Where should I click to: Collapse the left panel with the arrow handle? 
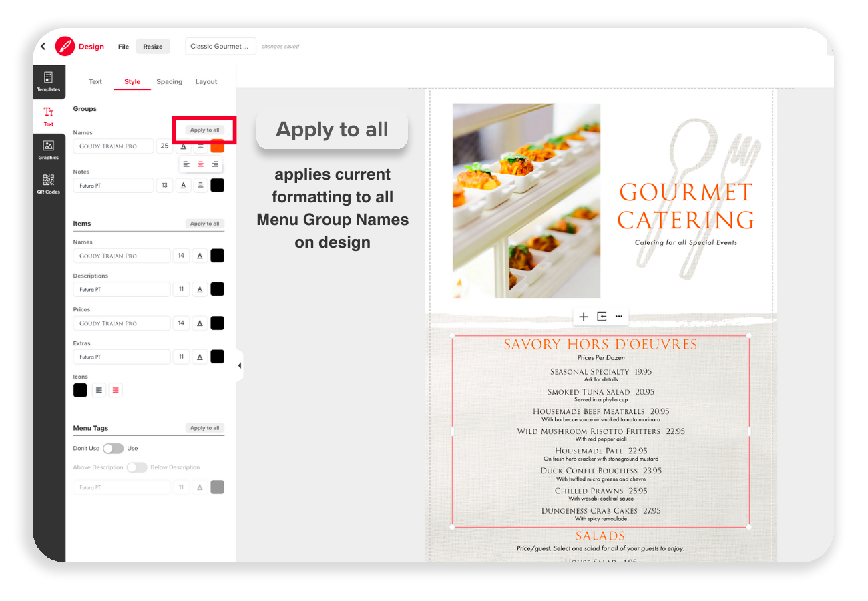pyautogui.click(x=239, y=365)
